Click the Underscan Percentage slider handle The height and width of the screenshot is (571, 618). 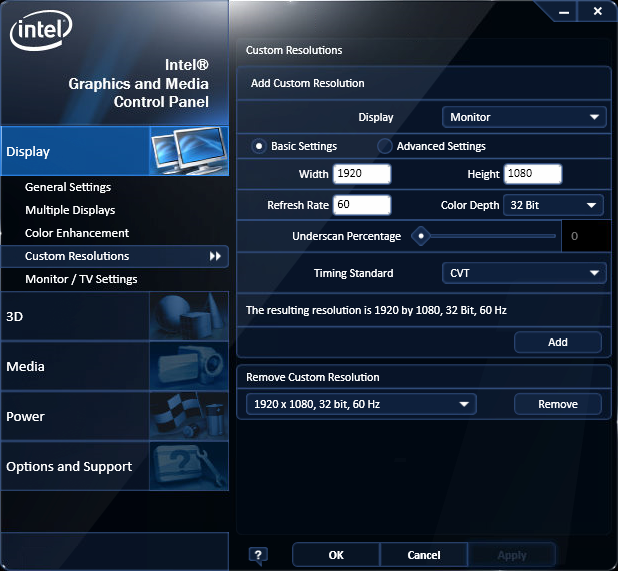pyautogui.click(x=421, y=236)
